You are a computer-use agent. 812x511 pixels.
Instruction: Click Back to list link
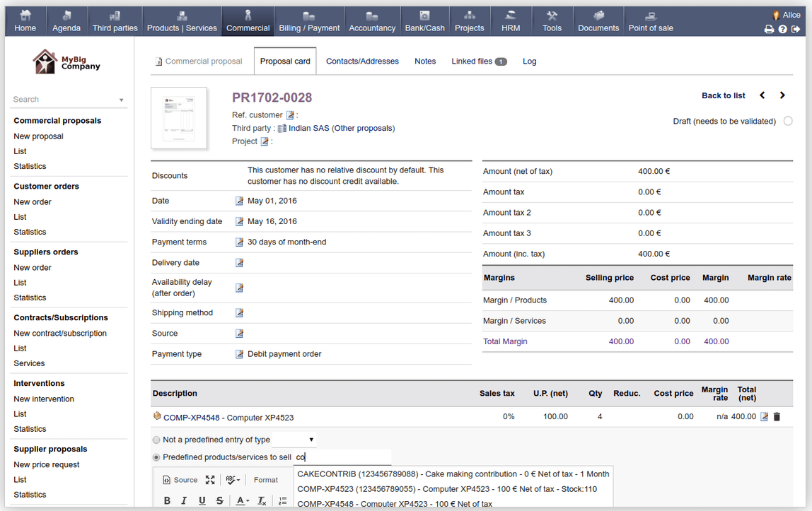click(x=723, y=95)
